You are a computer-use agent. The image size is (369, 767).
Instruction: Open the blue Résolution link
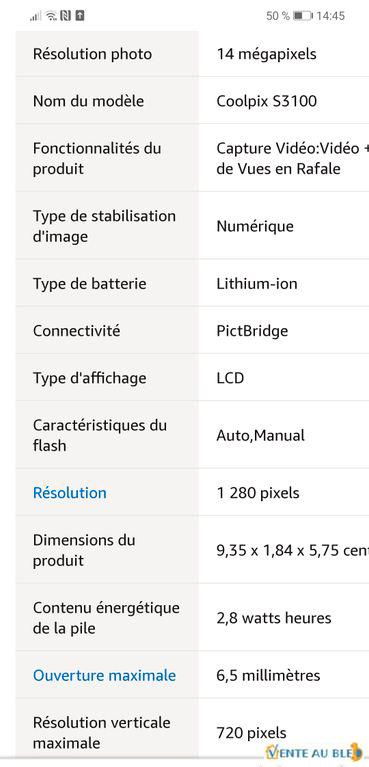(69, 493)
